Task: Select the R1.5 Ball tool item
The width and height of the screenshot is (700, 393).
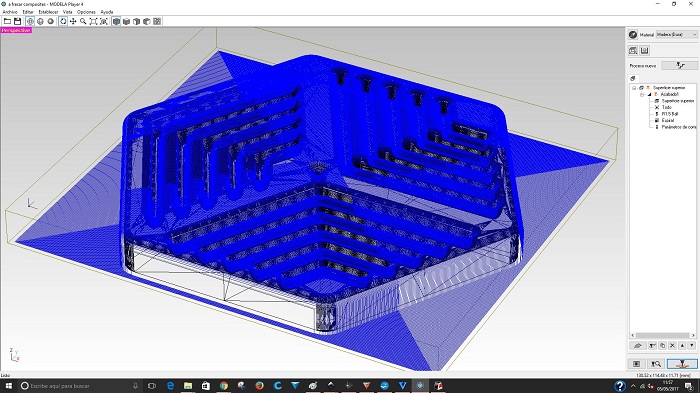Action: 670,114
